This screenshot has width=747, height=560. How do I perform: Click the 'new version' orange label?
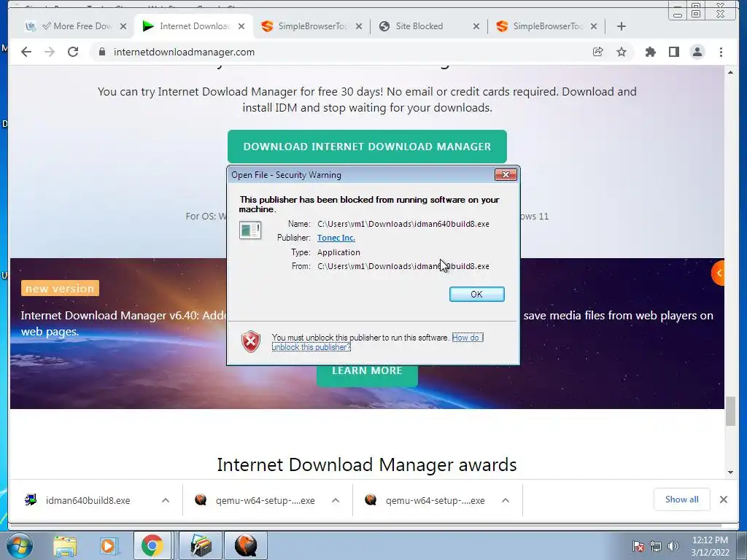(60, 289)
